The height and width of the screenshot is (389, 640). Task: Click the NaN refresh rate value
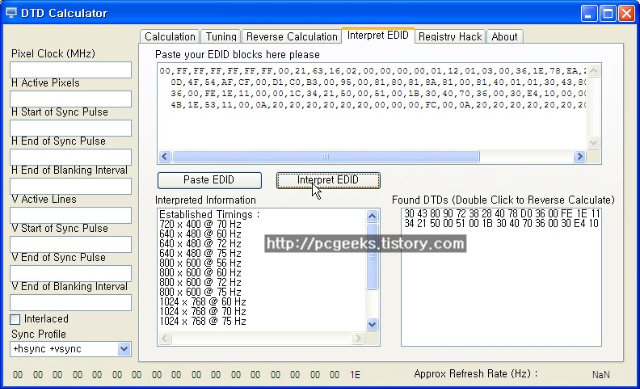pyautogui.click(x=601, y=375)
